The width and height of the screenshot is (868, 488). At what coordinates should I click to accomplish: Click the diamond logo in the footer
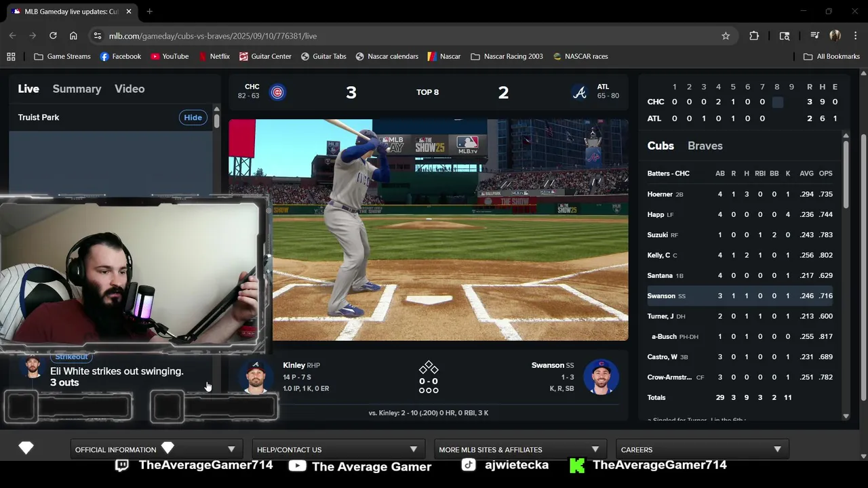coord(26,448)
